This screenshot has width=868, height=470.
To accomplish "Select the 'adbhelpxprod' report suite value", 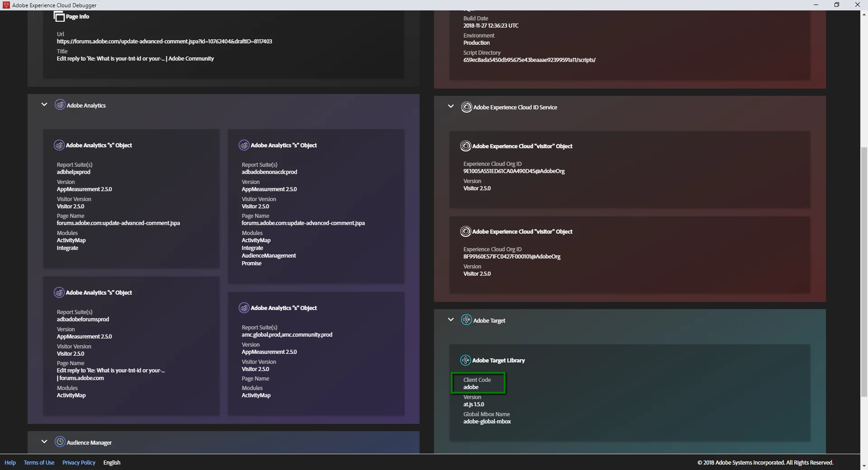I will (74, 172).
